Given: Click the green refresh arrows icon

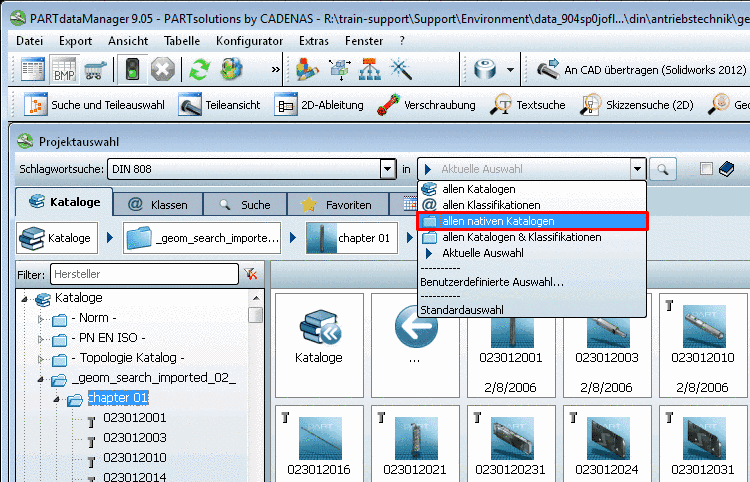Looking at the screenshot, I should coord(199,70).
